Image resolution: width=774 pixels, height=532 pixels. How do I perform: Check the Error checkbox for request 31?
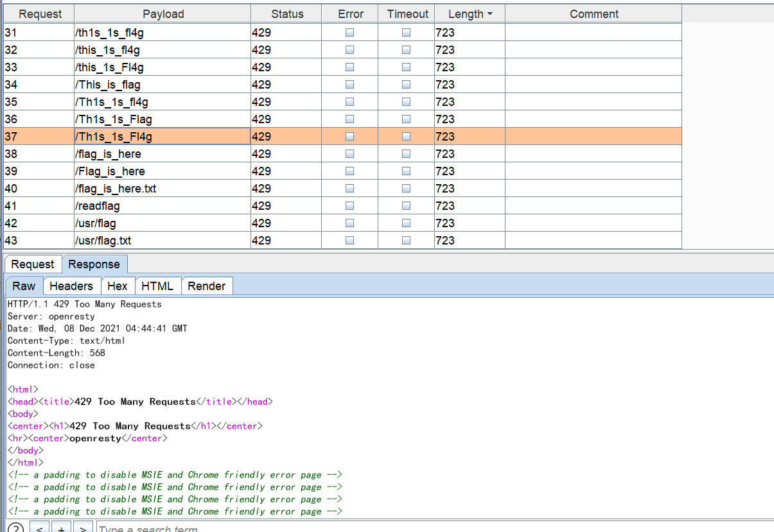coord(349,31)
